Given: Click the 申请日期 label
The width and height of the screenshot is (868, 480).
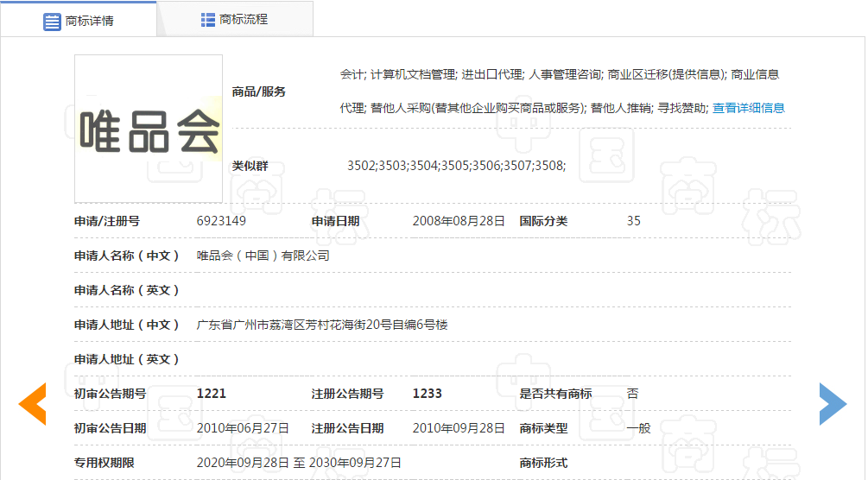Looking at the screenshot, I should tap(335, 221).
